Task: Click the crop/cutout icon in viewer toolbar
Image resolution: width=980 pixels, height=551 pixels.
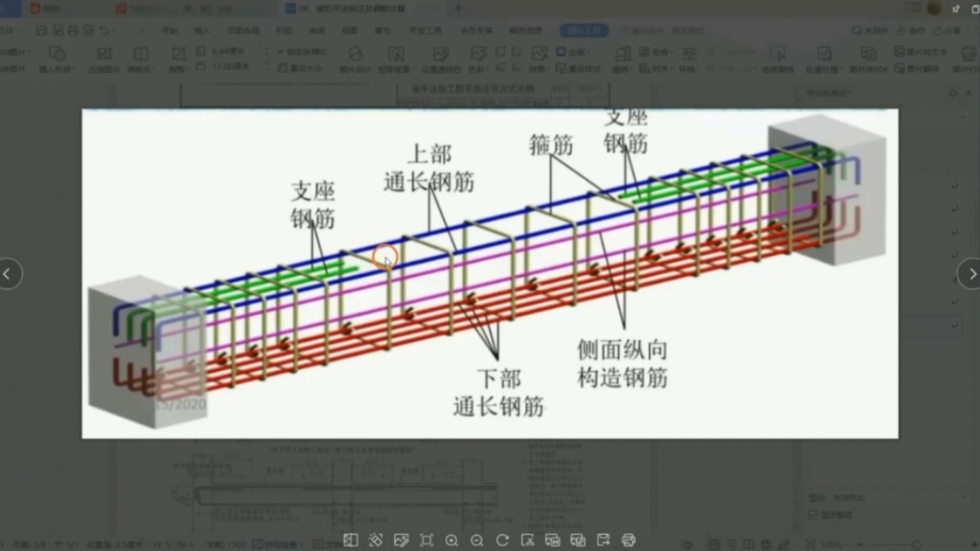Action: 528,540
